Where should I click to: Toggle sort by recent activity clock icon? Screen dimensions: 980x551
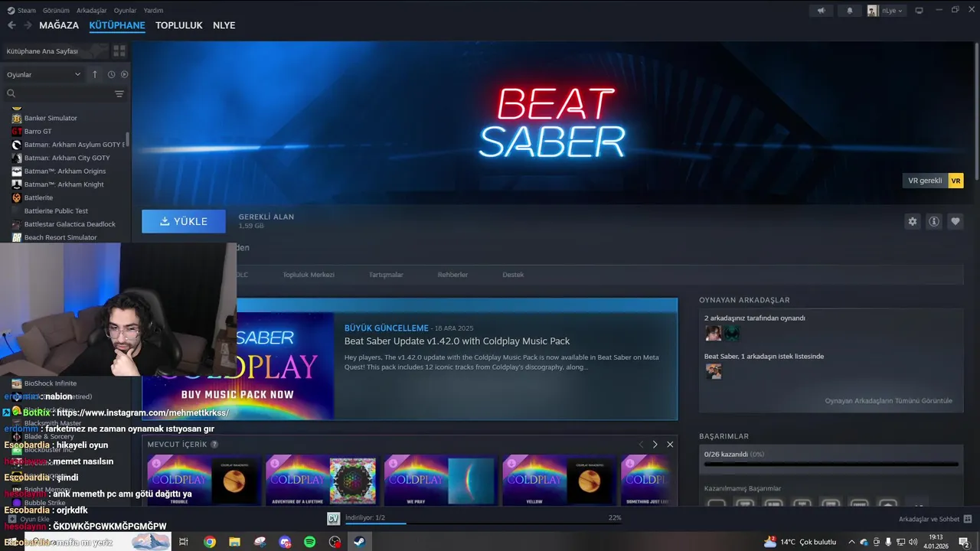pyautogui.click(x=111, y=74)
